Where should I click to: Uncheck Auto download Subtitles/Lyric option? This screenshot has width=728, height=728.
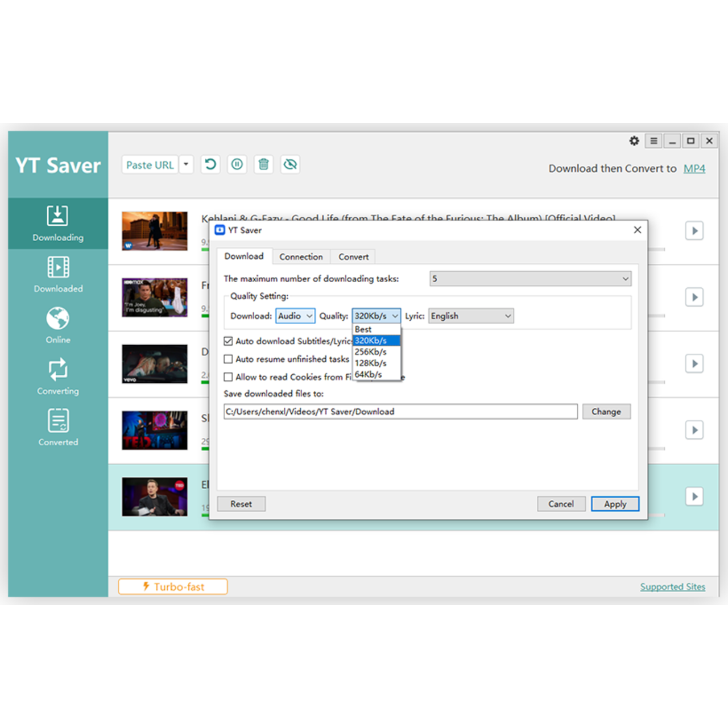229,341
